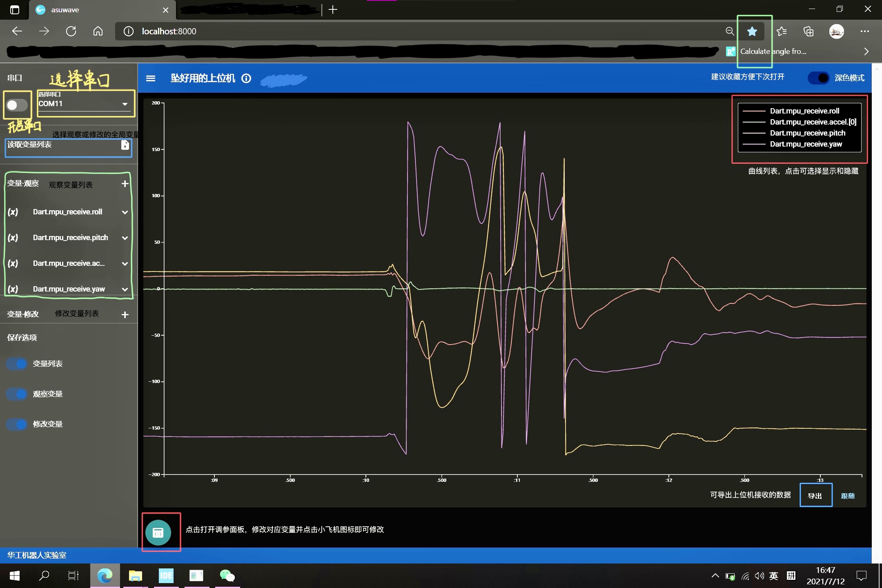
Task: Open the hamburger navigation menu
Action: point(151,78)
